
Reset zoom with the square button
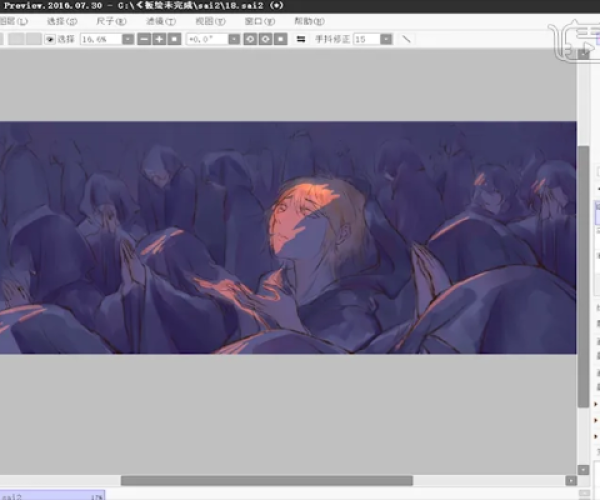[x=174, y=39]
